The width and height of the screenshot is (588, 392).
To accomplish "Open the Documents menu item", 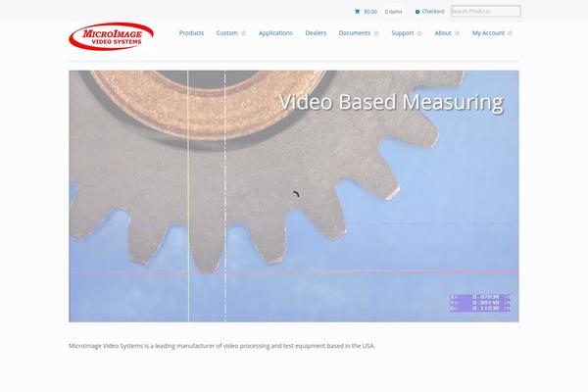I will tap(355, 33).
